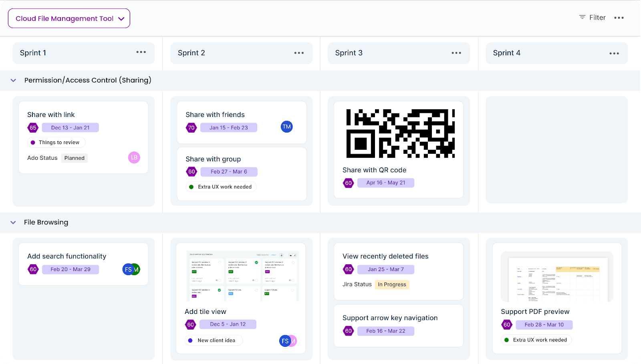Collapse the Permission/Access Control (Sharing) section

pyautogui.click(x=13, y=80)
